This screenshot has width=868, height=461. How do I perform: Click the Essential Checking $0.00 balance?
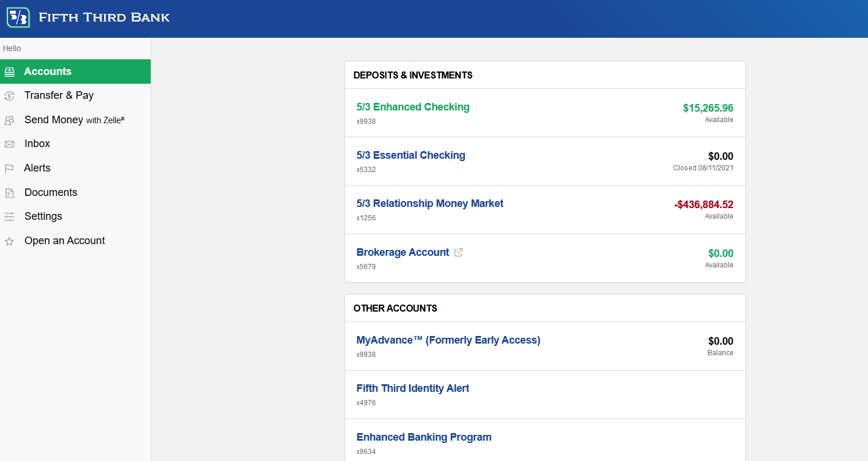click(721, 156)
